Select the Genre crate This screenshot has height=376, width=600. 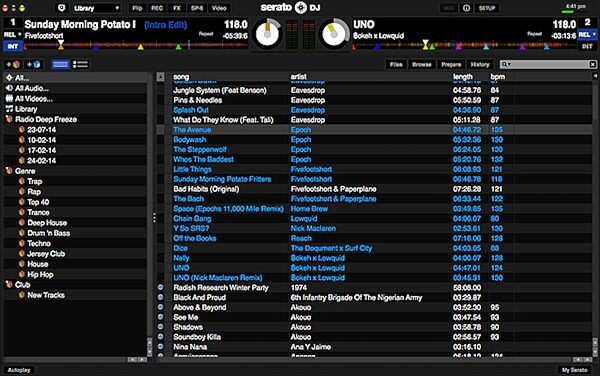[75, 171]
